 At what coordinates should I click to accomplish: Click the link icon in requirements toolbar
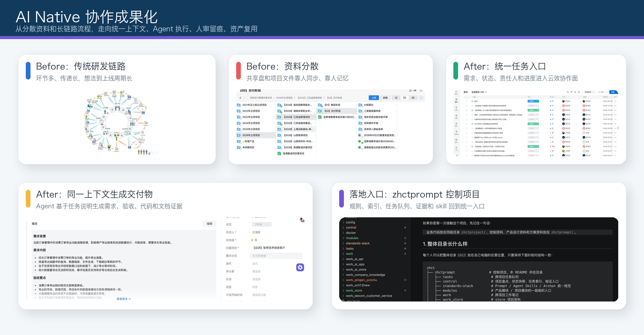579,92
